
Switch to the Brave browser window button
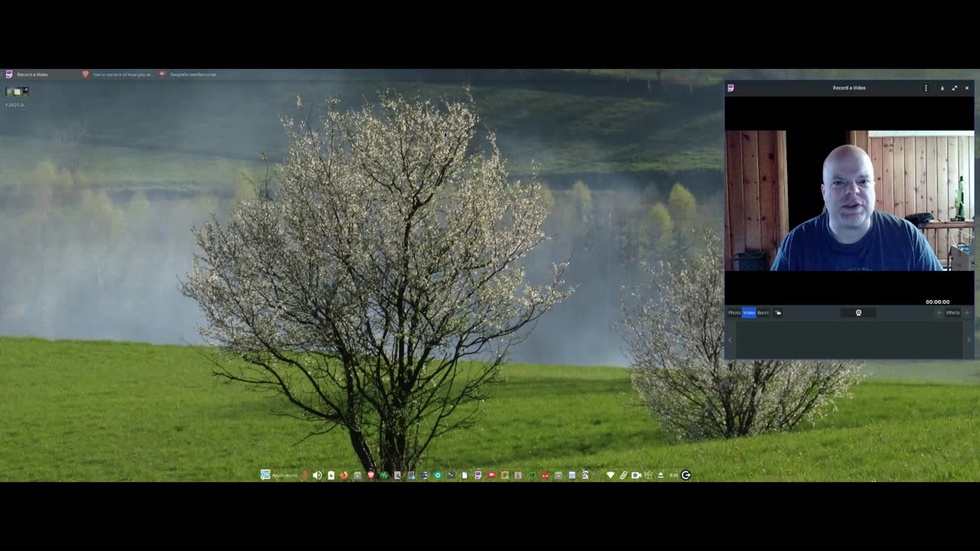click(118, 74)
